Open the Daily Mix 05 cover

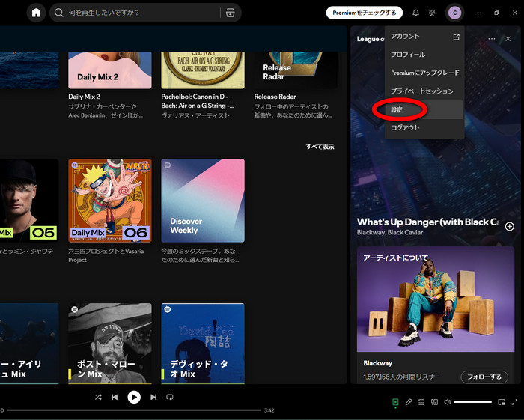click(x=29, y=201)
